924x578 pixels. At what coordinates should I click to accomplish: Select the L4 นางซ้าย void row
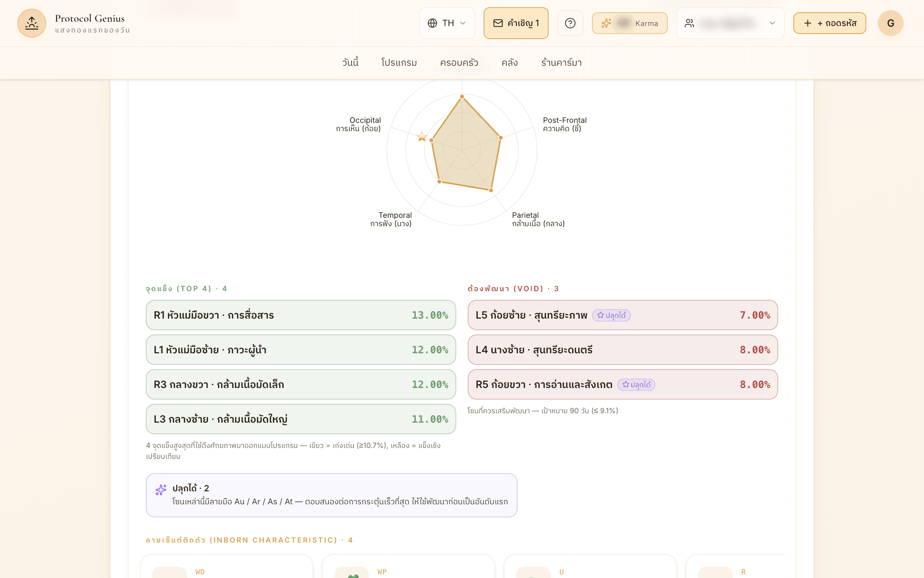point(623,350)
